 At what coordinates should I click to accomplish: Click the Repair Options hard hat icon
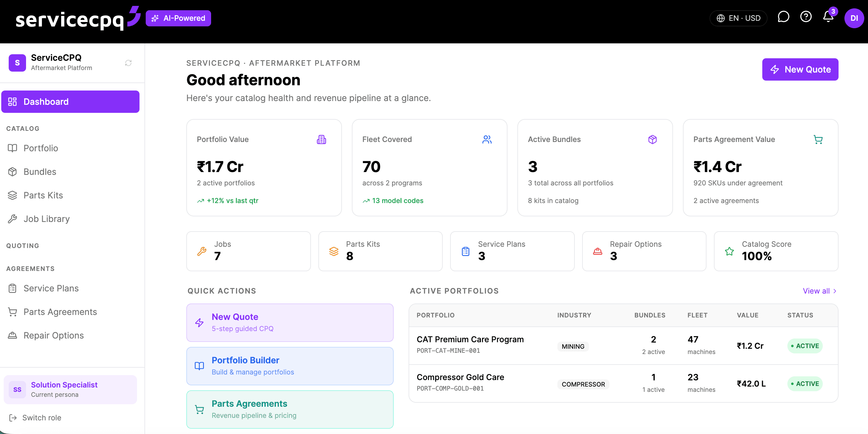tap(597, 251)
